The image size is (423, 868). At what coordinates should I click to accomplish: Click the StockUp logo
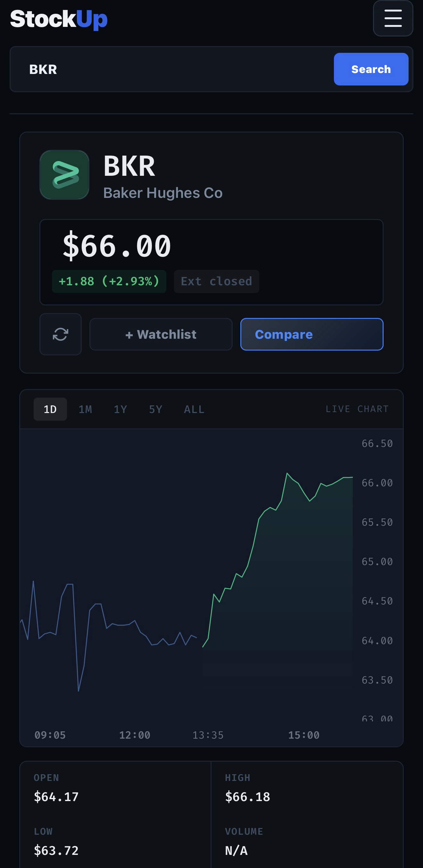59,19
